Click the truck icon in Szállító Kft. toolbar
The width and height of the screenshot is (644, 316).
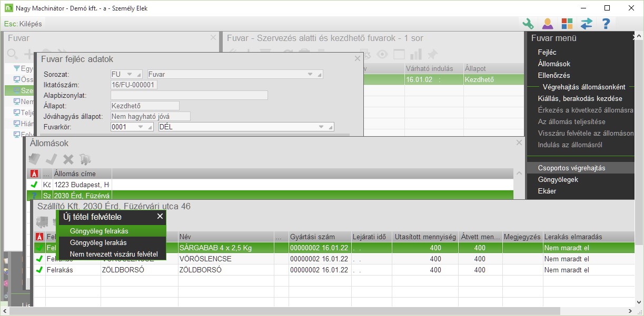(x=42, y=221)
